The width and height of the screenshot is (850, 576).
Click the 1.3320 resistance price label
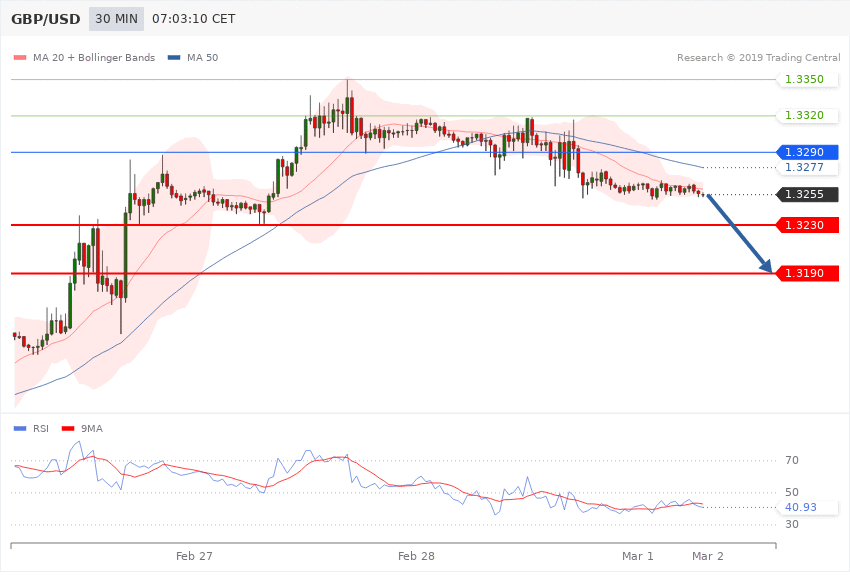click(x=808, y=115)
